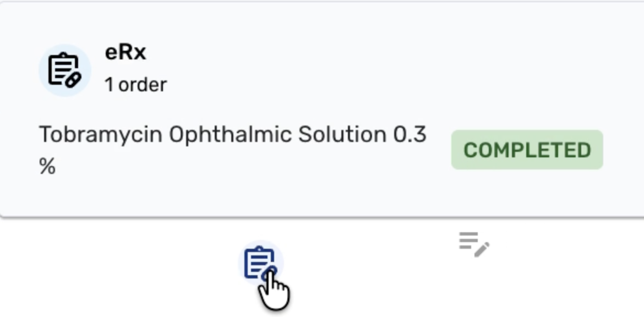Activate the hovered prescription clipboard icon

coord(260,264)
